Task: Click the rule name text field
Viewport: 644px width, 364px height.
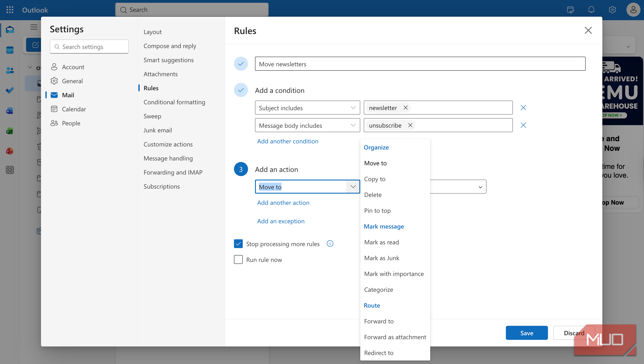Action: 420,64
